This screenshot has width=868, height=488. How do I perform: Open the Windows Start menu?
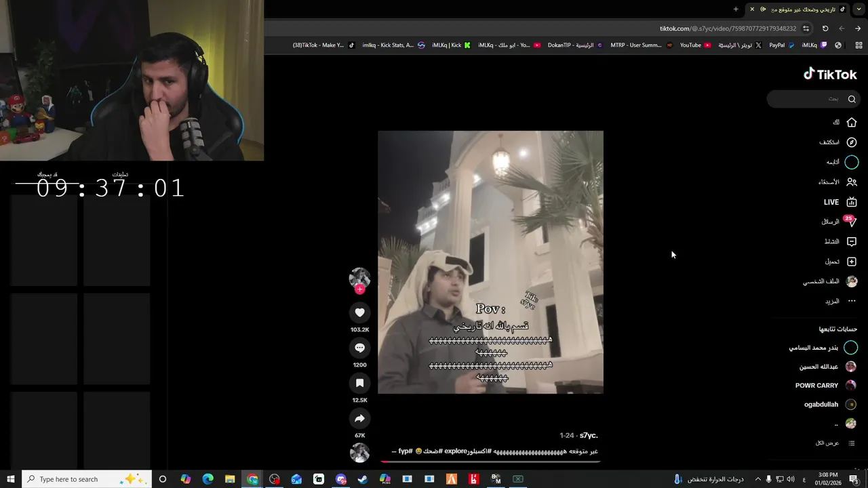[11, 479]
